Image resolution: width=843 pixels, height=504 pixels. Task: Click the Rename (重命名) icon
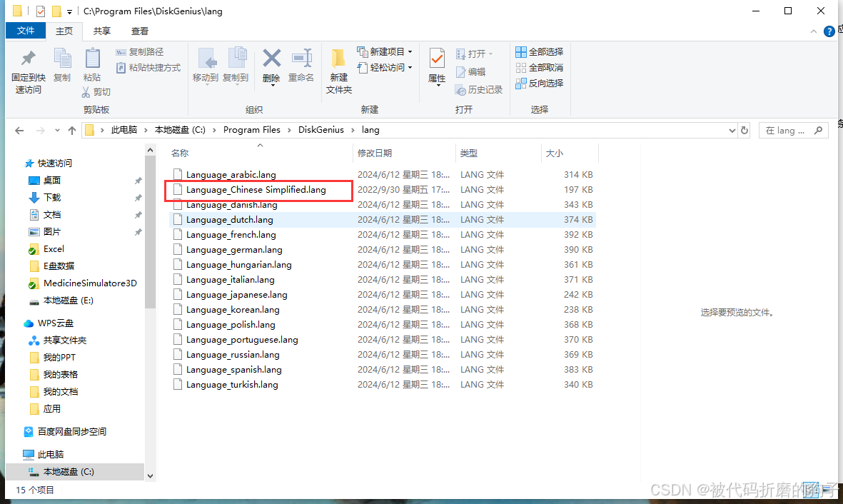(x=302, y=58)
